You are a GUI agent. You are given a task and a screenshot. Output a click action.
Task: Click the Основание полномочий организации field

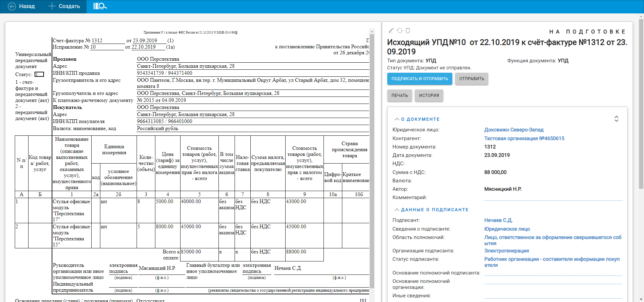[553, 281]
